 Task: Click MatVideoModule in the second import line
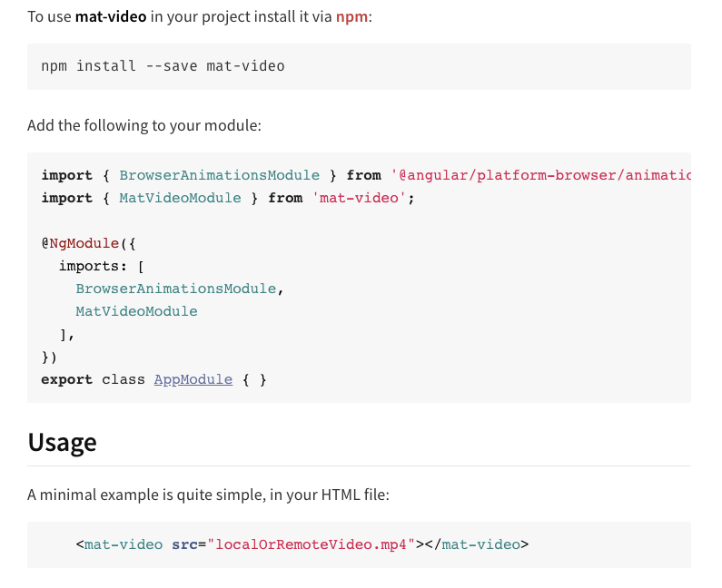180,198
